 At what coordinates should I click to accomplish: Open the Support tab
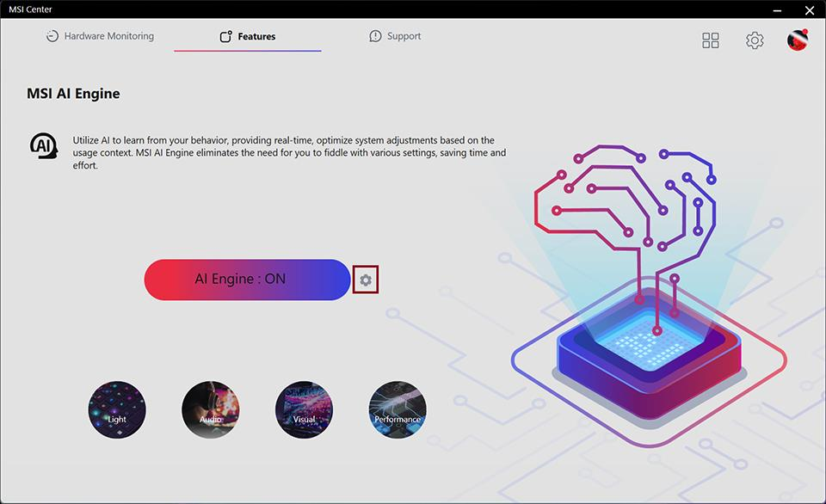pos(395,35)
